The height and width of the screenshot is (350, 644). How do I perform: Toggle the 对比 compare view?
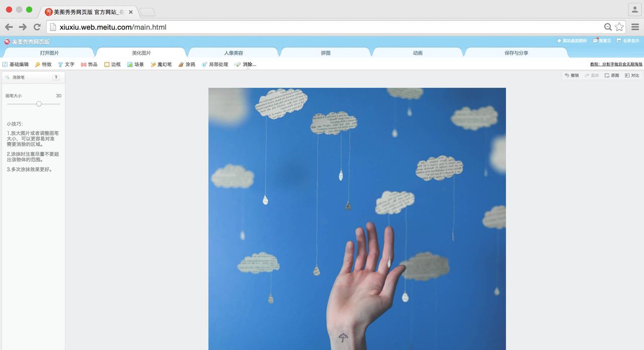click(x=632, y=75)
